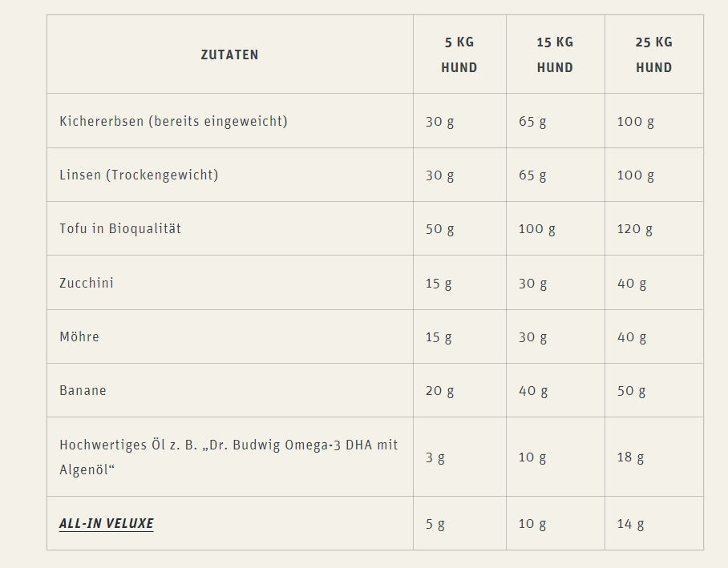Click the ZUTATEN column header
Image resolution: width=728 pixels, height=568 pixels.
pos(230,54)
